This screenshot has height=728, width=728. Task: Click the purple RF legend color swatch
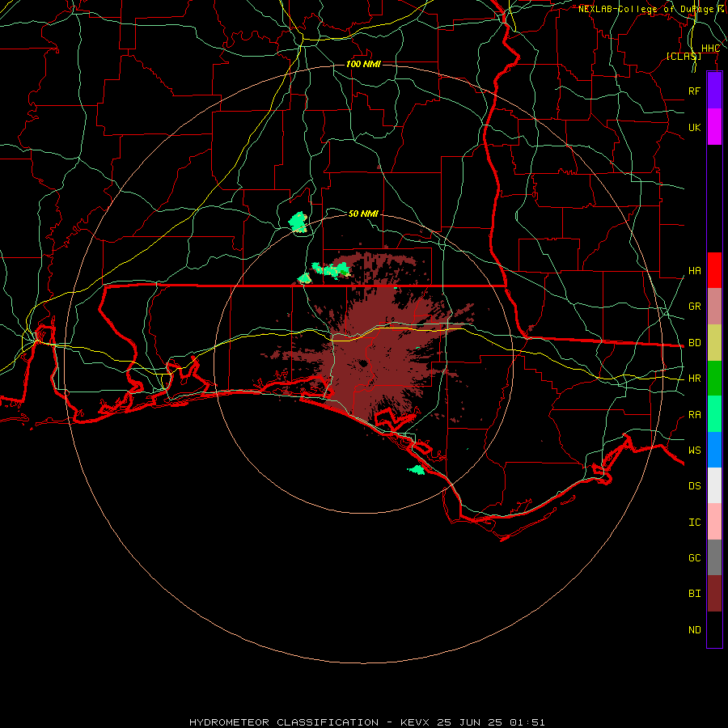click(714, 91)
